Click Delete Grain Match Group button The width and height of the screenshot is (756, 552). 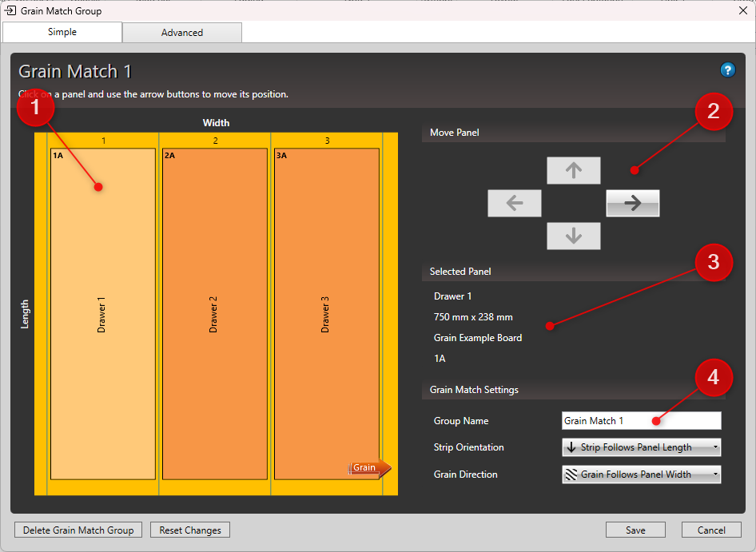point(78,530)
